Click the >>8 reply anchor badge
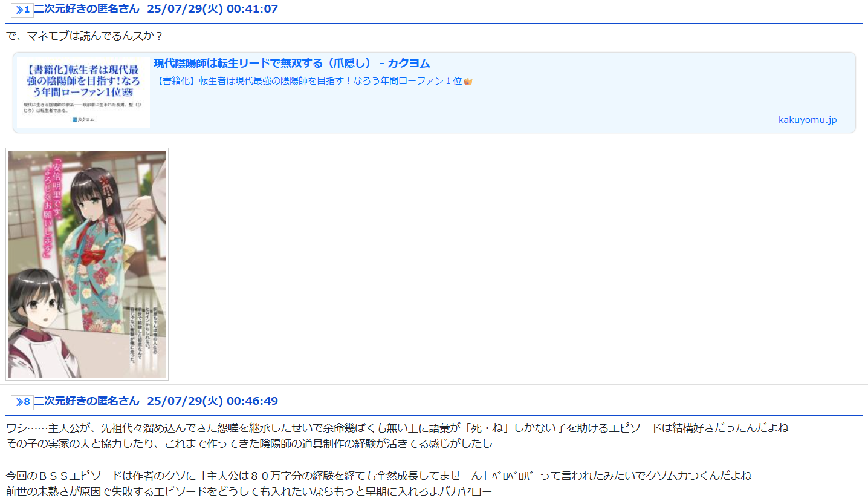This screenshot has width=868, height=504. [22, 402]
